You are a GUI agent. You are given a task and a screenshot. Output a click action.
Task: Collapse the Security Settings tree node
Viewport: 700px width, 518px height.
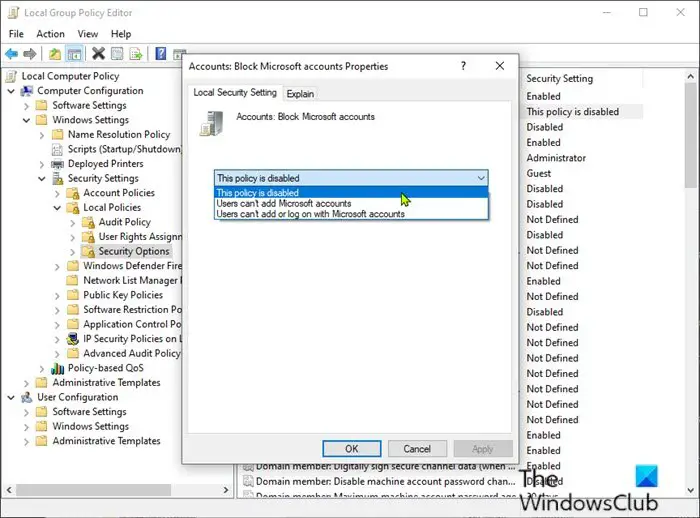coord(42,179)
